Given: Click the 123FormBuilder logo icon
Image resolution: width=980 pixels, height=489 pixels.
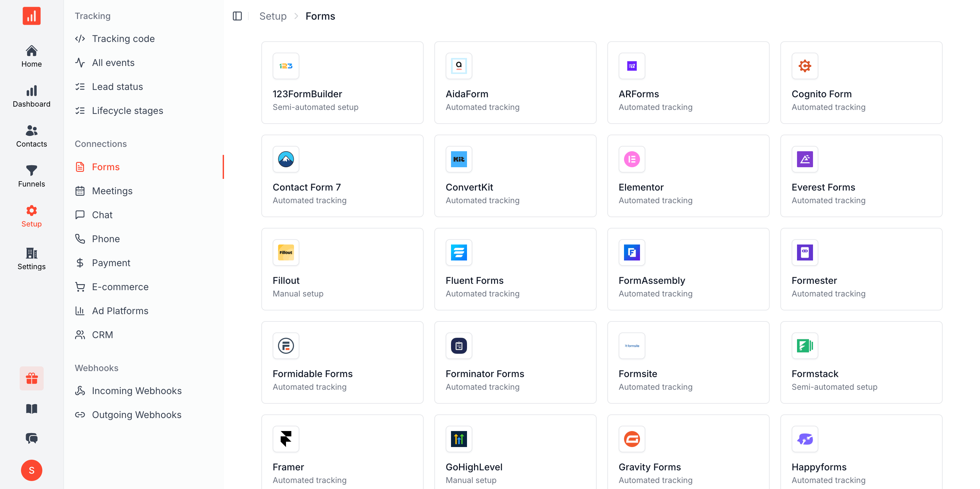Looking at the screenshot, I should click(286, 66).
